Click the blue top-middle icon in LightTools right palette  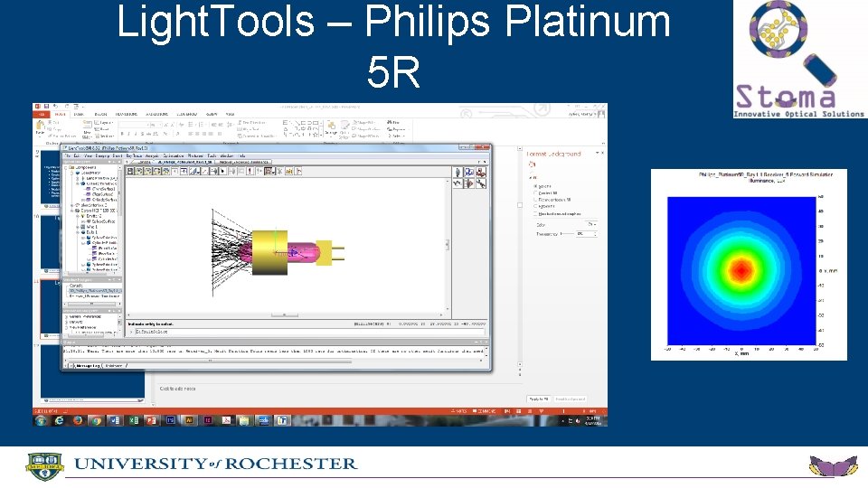[x=469, y=172]
